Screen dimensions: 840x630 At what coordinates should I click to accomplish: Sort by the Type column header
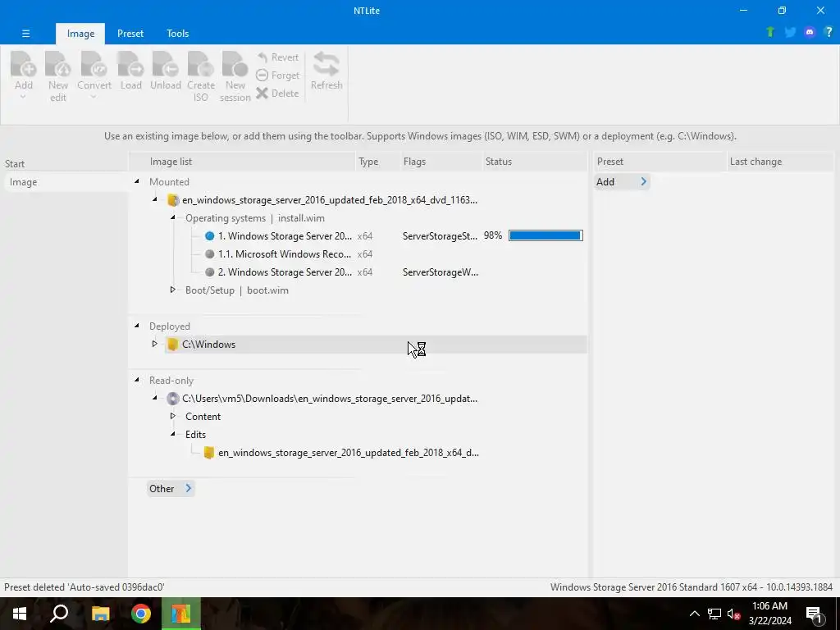[x=378, y=162]
